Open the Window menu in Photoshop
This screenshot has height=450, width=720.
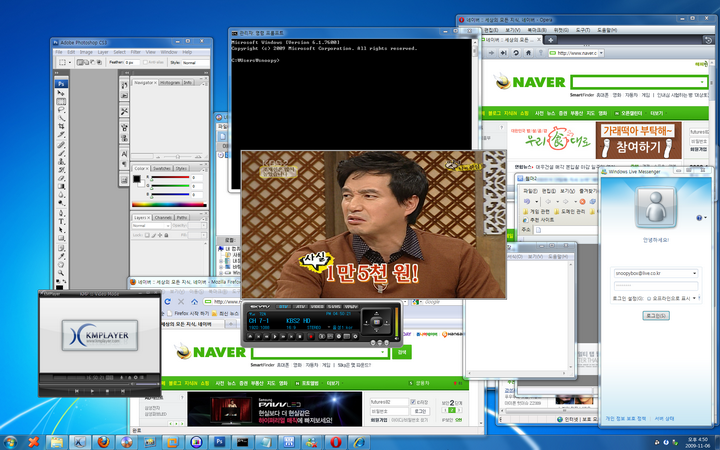click(x=169, y=52)
